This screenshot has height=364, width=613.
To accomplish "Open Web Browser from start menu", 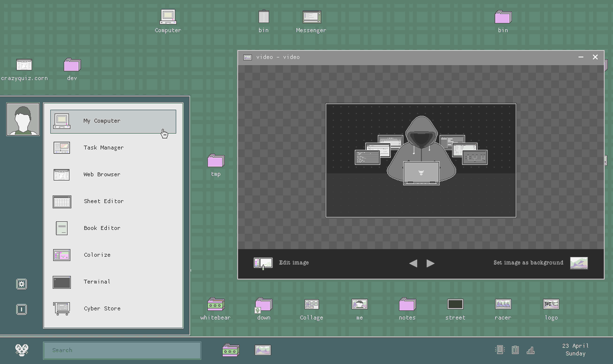I will pos(113,175).
